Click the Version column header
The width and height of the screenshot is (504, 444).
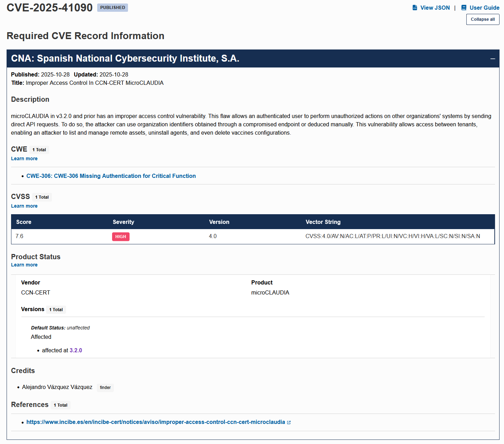point(219,222)
